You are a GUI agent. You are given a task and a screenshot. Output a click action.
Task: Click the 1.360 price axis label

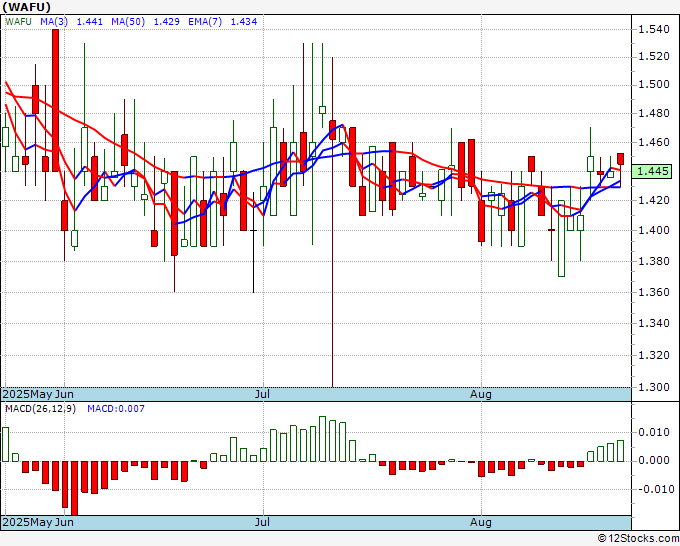[x=654, y=292]
